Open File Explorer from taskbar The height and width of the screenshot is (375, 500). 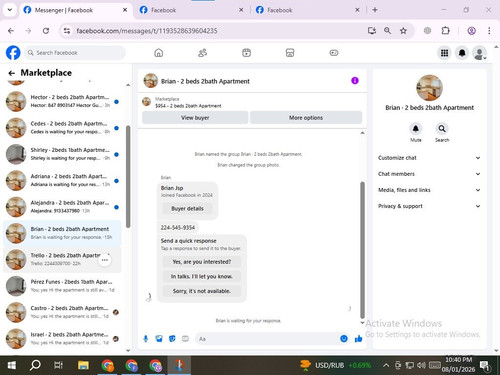point(83,365)
